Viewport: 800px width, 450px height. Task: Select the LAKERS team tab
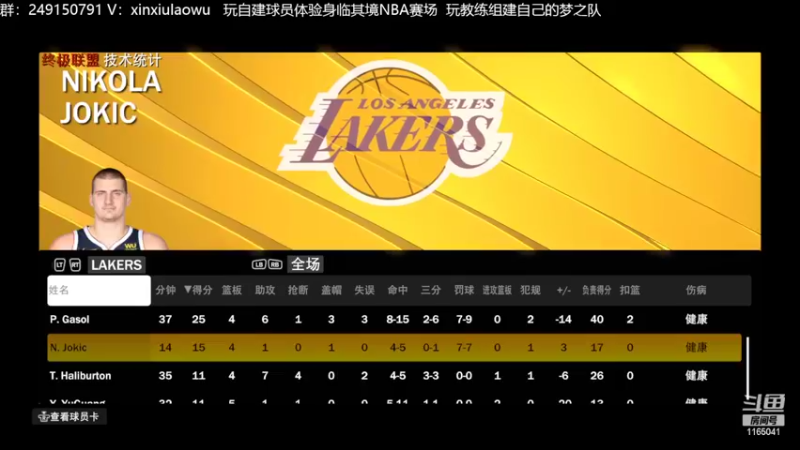click(116, 265)
